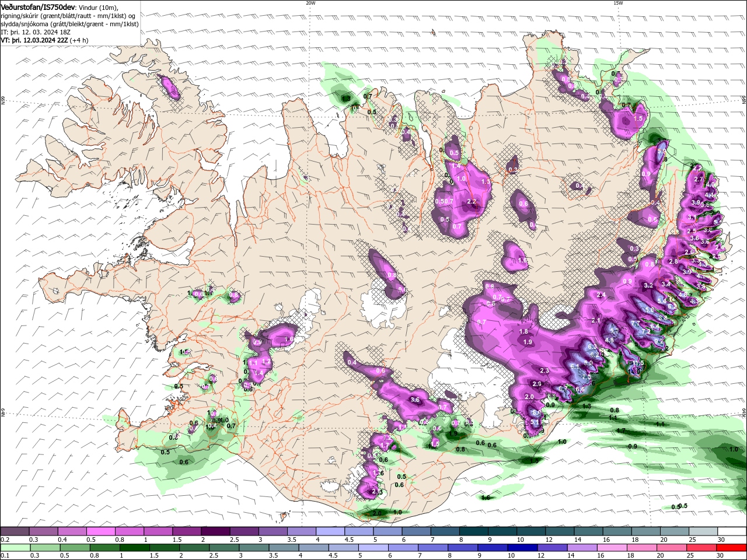Click the 3.2 snowfall value on the map

[648, 286]
